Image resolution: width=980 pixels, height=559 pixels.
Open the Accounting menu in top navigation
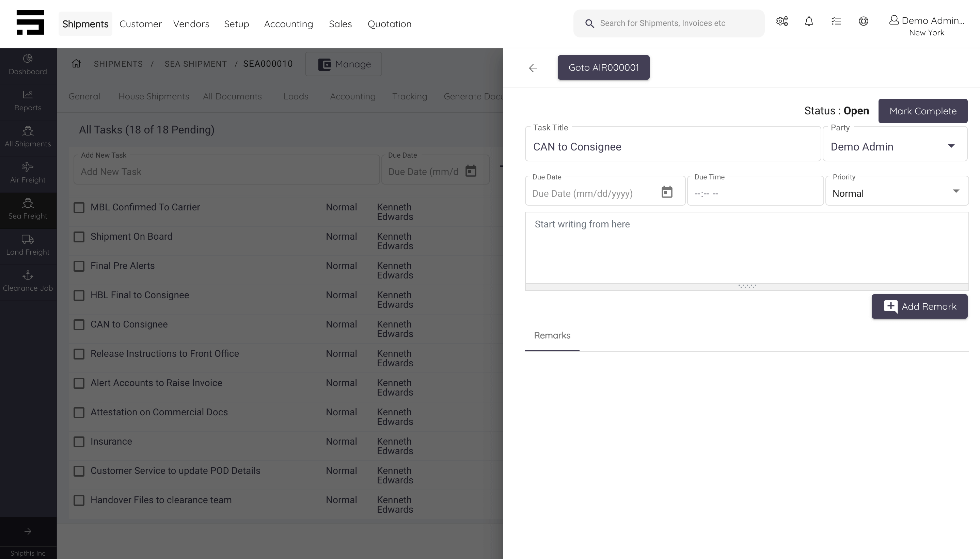(288, 23)
